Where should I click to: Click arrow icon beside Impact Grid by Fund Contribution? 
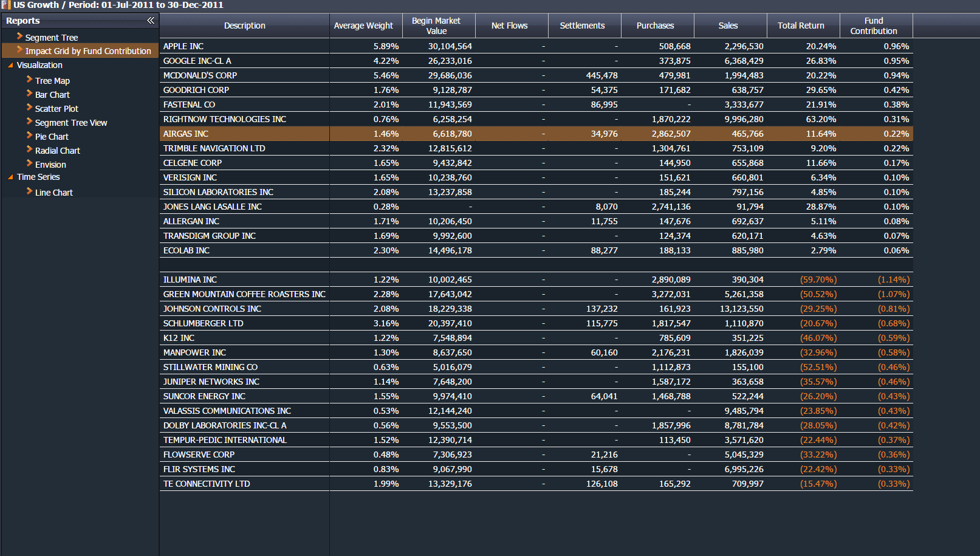pos(20,50)
